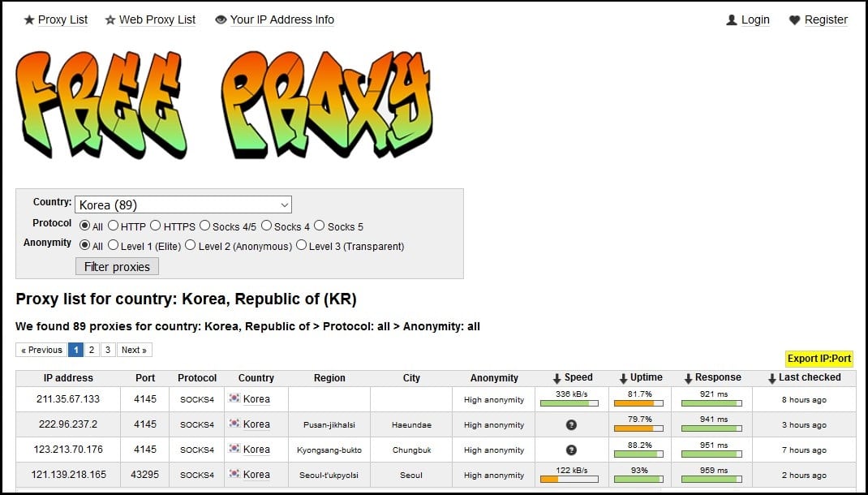The width and height of the screenshot is (868, 495).
Task: Go to pagination page 3
Action: click(108, 350)
